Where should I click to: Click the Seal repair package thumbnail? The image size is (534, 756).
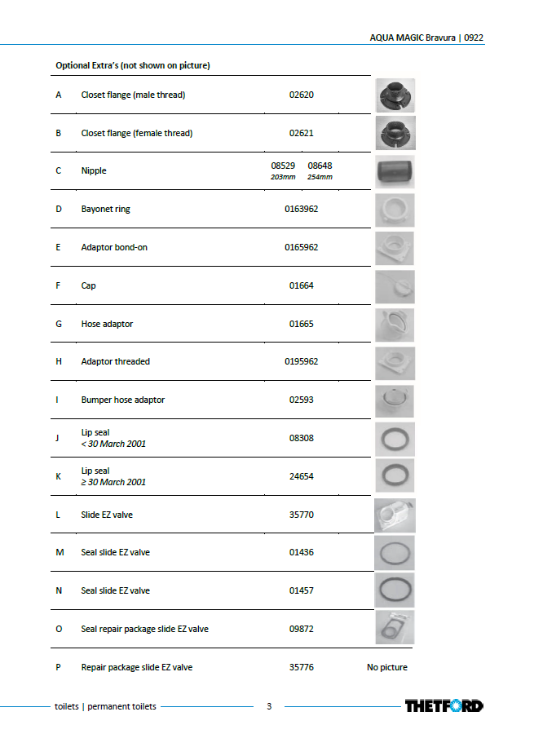395,627
